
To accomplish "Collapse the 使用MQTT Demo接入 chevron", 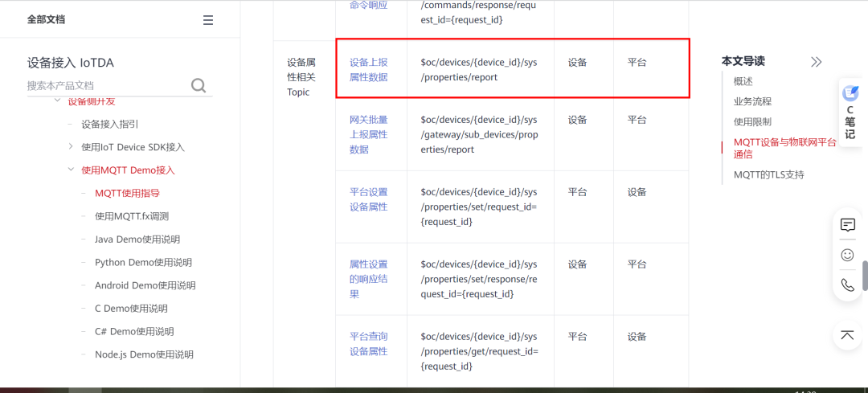I will pyautogui.click(x=70, y=170).
